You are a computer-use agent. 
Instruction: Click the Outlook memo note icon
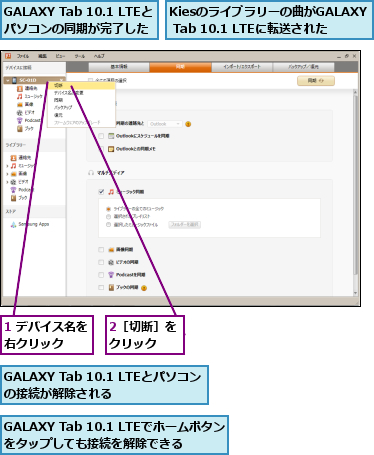pos(111,149)
